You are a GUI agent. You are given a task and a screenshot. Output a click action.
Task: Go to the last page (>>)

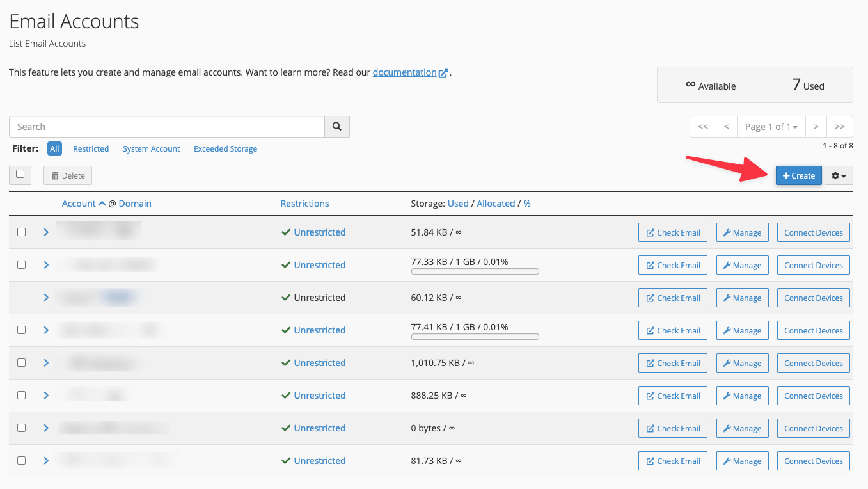840,127
